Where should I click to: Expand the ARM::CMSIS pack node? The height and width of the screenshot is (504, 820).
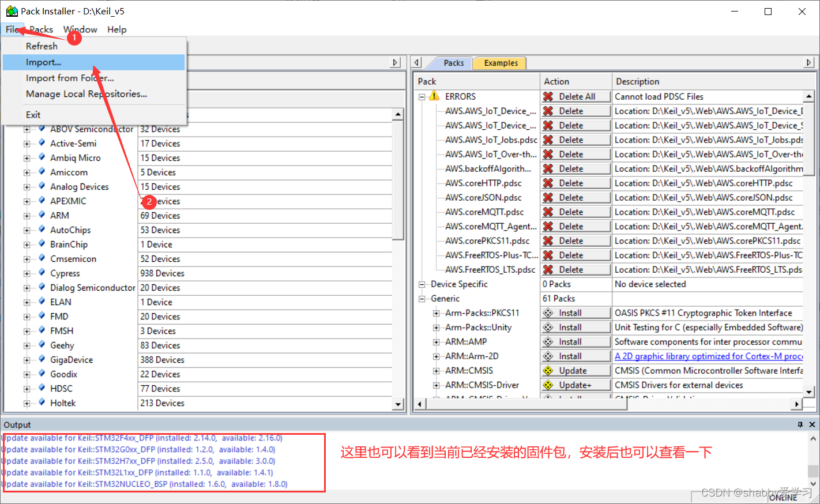pyautogui.click(x=437, y=371)
